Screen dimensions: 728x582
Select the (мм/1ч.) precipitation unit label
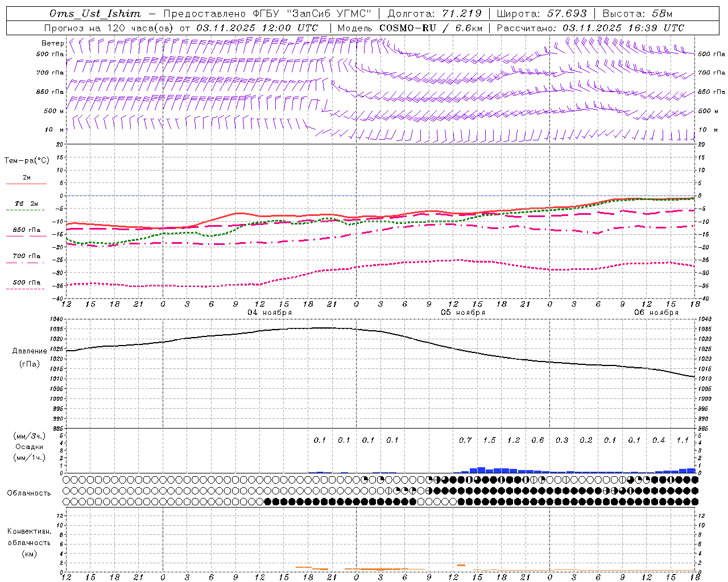pos(30,458)
